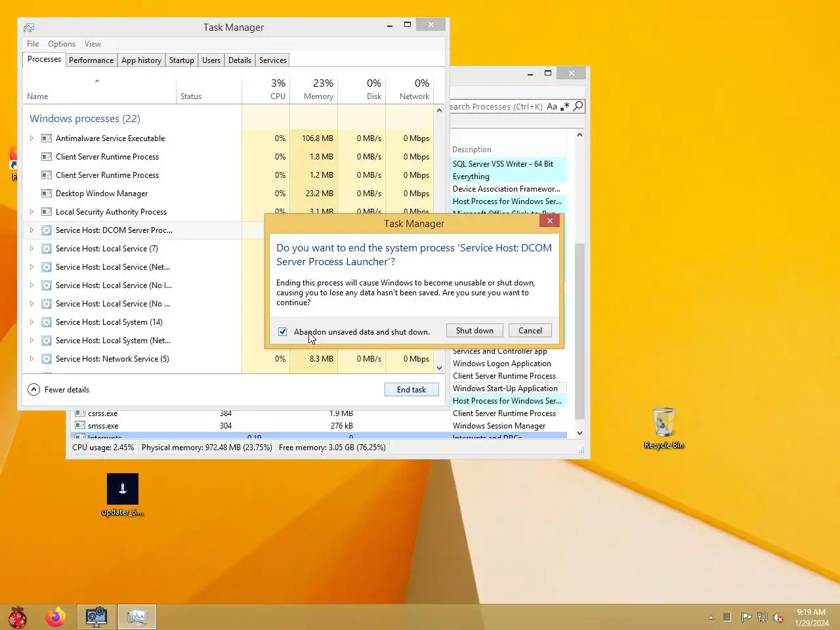Sort by the CPU column header
Screen dimensions: 840x630
tap(266, 89)
